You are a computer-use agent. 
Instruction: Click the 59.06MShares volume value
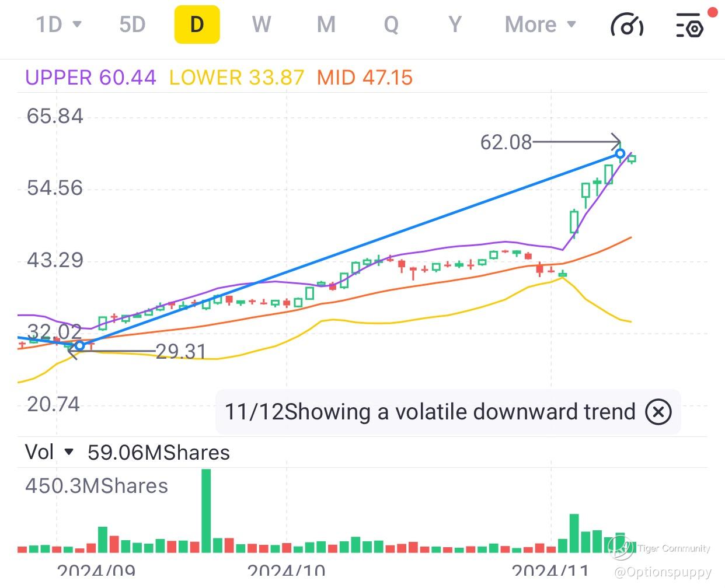[x=159, y=453]
